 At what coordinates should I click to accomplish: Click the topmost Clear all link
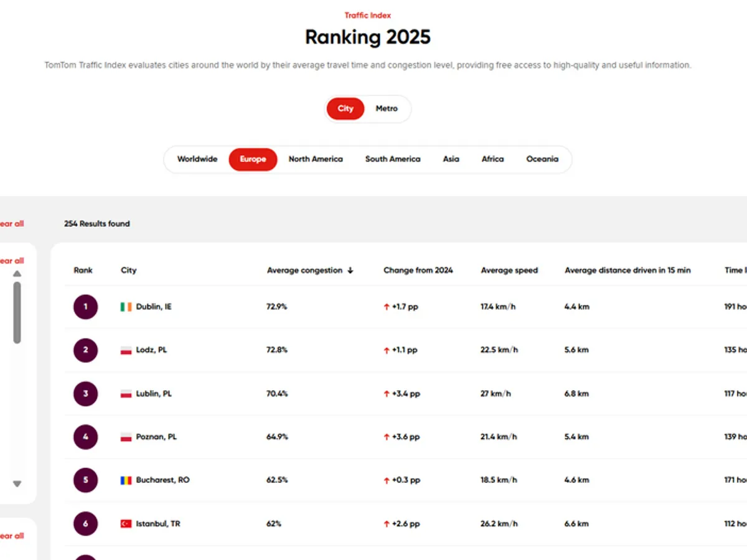(11, 224)
